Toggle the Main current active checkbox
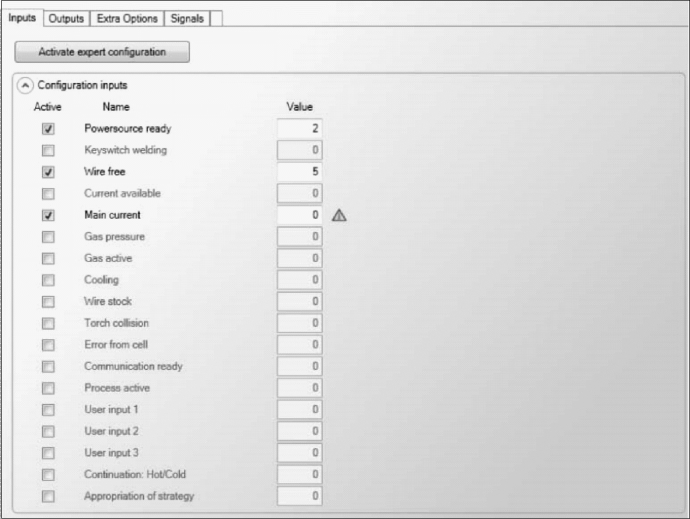The image size is (690, 519). pyautogui.click(x=48, y=215)
